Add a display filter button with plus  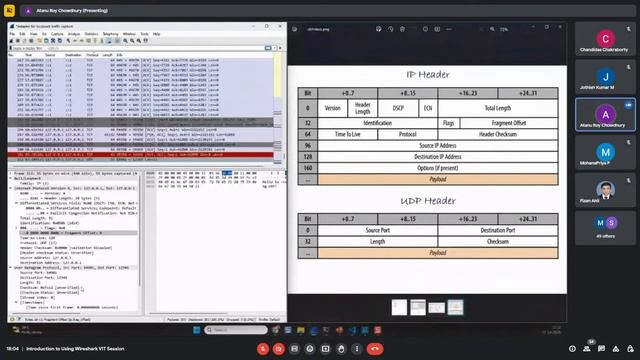coord(280,48)
